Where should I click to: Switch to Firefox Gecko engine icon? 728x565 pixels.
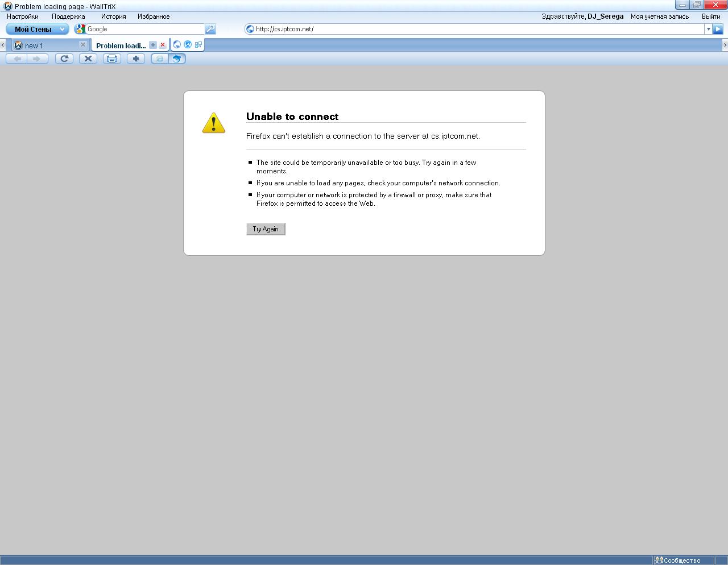click(177, 59)
